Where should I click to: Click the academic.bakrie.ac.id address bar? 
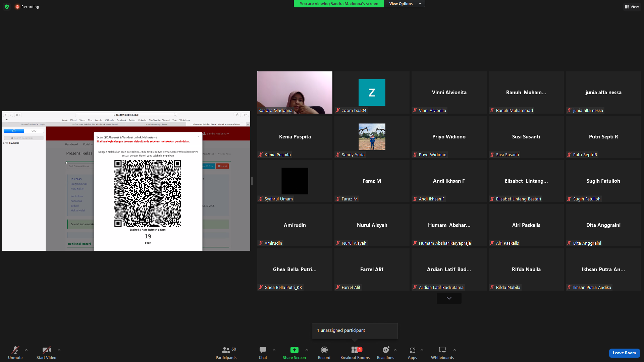[x=126, y=115]
